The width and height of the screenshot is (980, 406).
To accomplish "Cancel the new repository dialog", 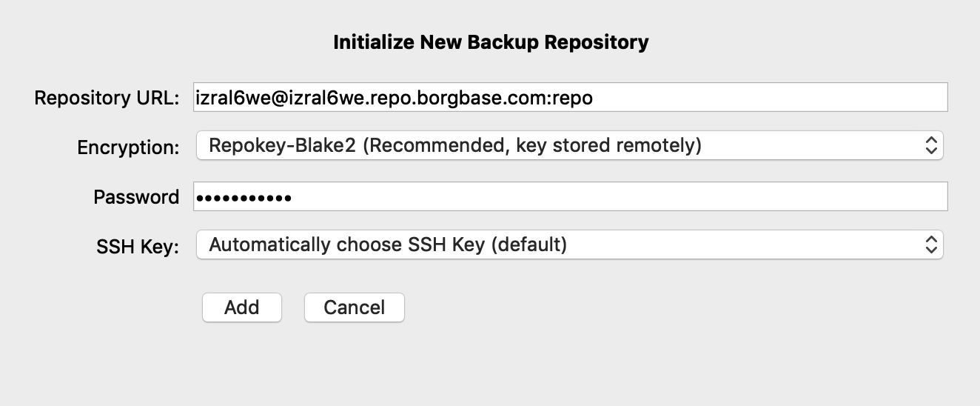I will pyautogui.click(x=354, y=307).
